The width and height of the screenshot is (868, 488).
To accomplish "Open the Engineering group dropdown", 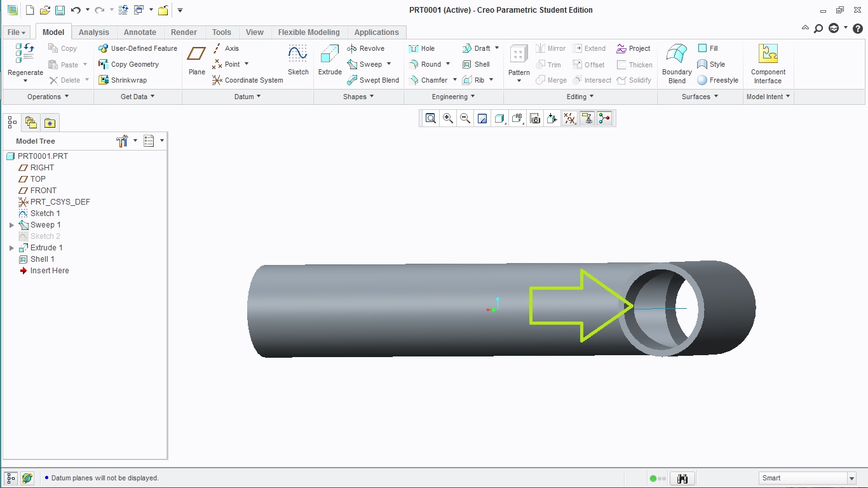I will tap(454, 97).
